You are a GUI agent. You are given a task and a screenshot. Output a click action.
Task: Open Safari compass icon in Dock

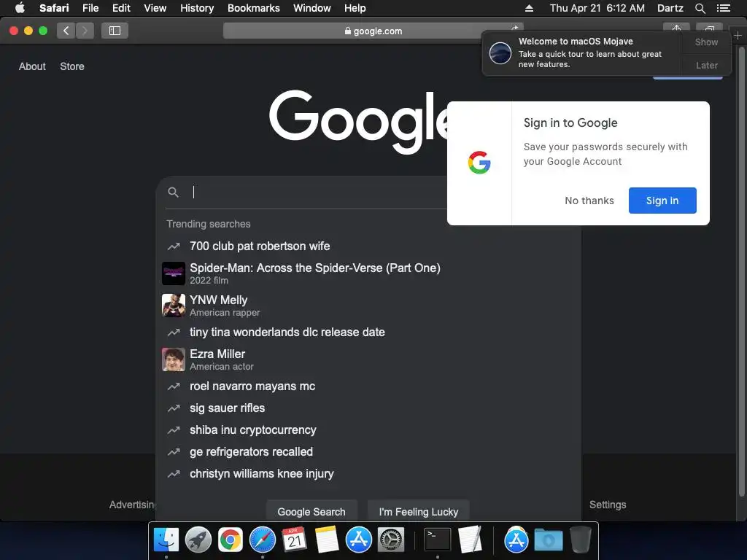(263, 540)
